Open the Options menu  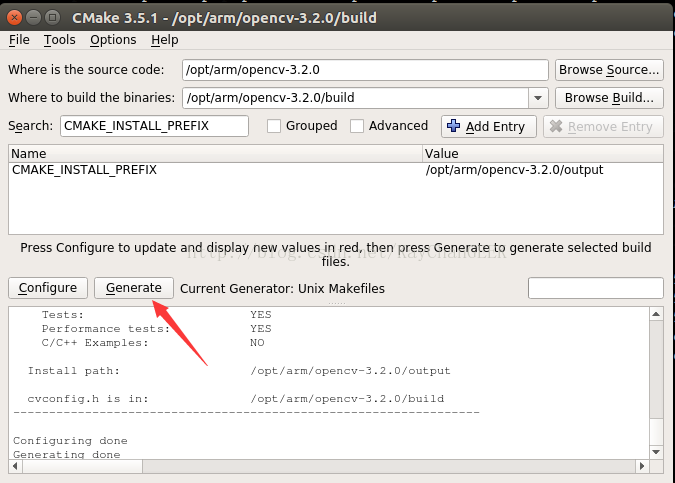click(x=113, y=40)
